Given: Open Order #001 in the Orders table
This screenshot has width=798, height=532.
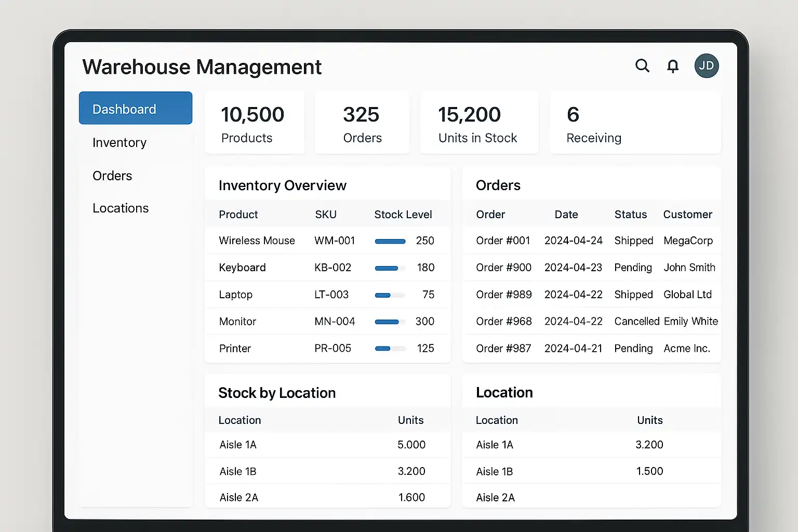Looking at the screenshot, I should click(503, 241).
